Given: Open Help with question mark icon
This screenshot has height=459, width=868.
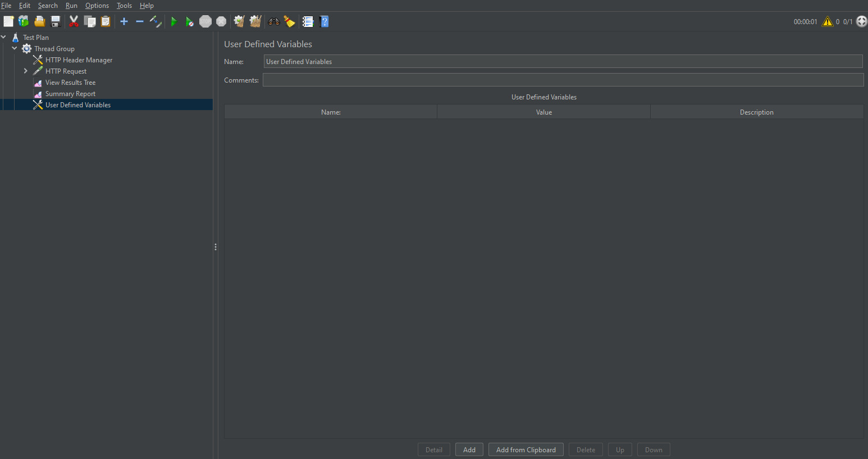Looking at the screenshot, I should coord(324,21).
